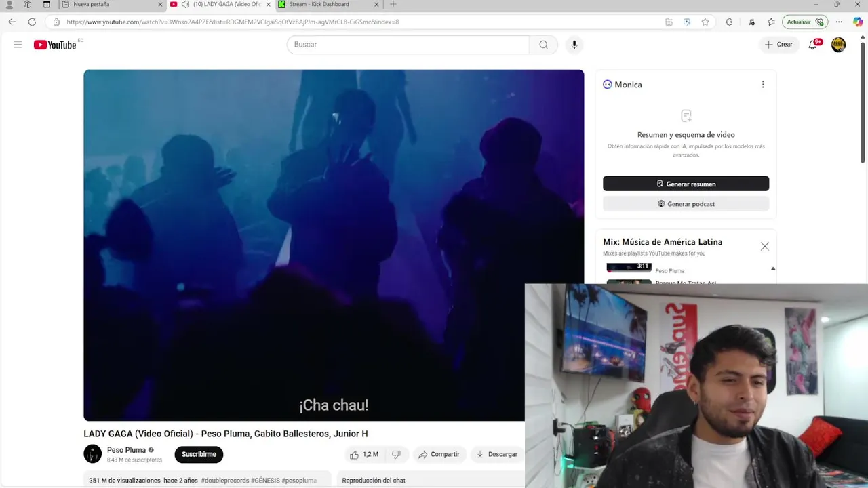Click in the Buscar search field
The height and width of the screenshot is (488, 868).
(x=408, y=45)
